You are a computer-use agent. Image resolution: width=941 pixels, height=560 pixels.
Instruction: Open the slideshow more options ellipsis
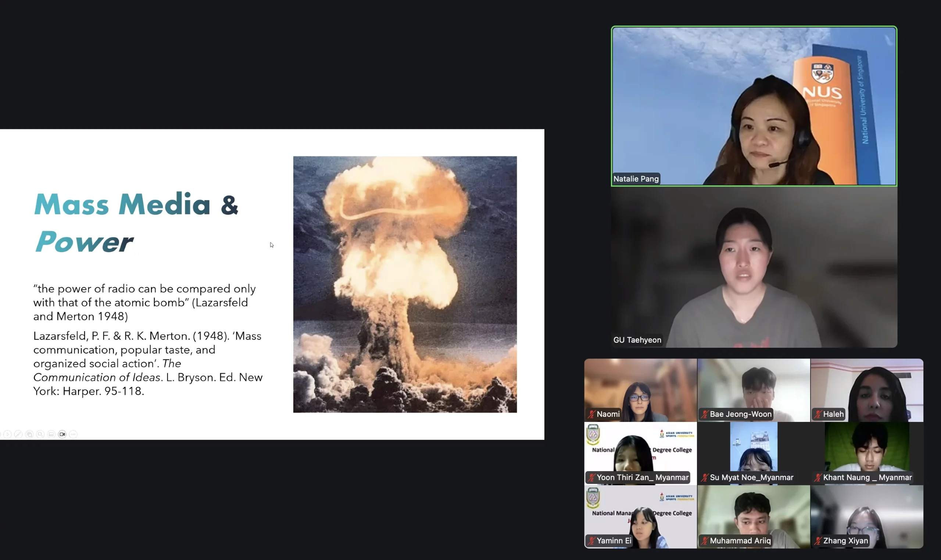tap(73, 434)
